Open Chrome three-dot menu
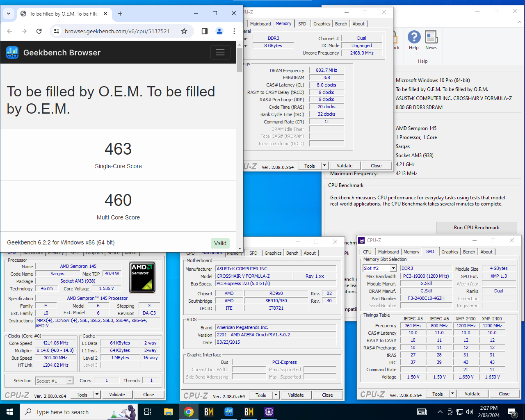The height and width of the screenshot is (420, 525). pos(234,31)
